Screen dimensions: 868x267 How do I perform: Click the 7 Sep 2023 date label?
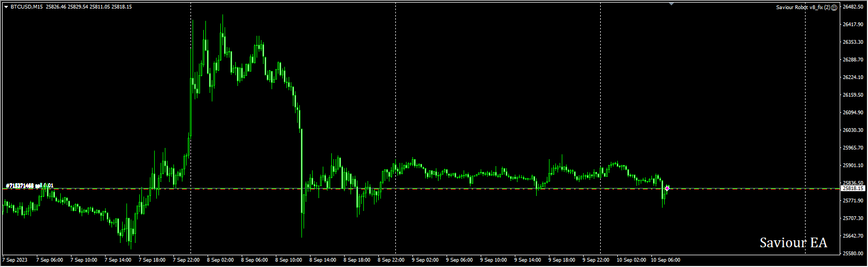pyautogui.click(x=14, y=260)
